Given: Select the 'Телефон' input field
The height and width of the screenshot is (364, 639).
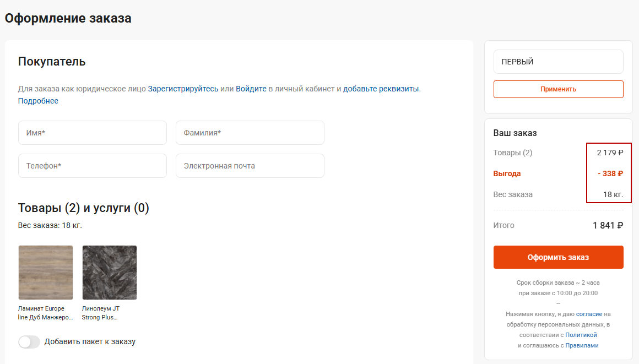Looking at the screenshot, I should pyautogui.click(x=93, y=166).
